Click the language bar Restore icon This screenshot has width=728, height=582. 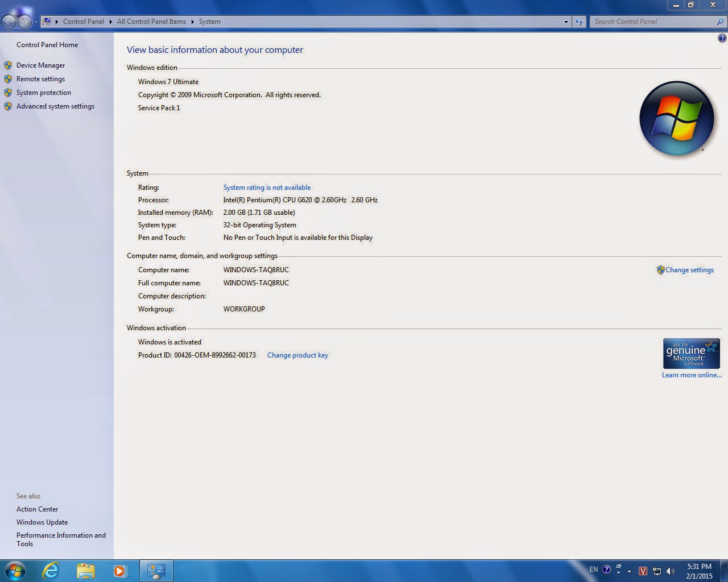click(619, 567)
